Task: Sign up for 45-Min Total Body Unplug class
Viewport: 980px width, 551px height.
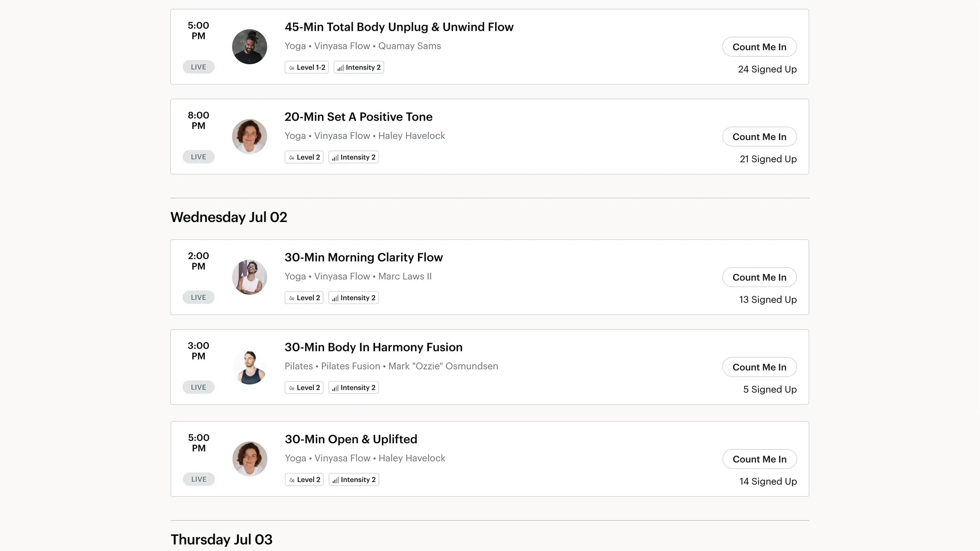Action: click(759, 47)
